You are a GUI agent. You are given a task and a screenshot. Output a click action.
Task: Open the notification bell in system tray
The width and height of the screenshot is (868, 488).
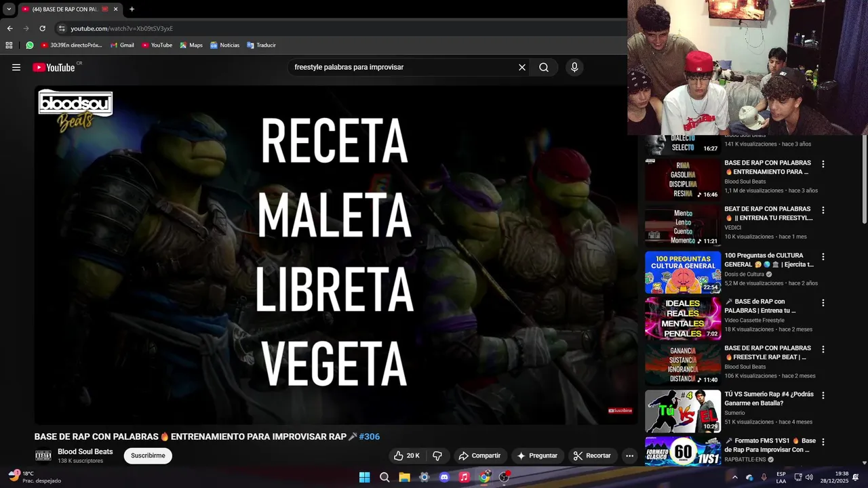pyautogui.click(x=856, y=477)
